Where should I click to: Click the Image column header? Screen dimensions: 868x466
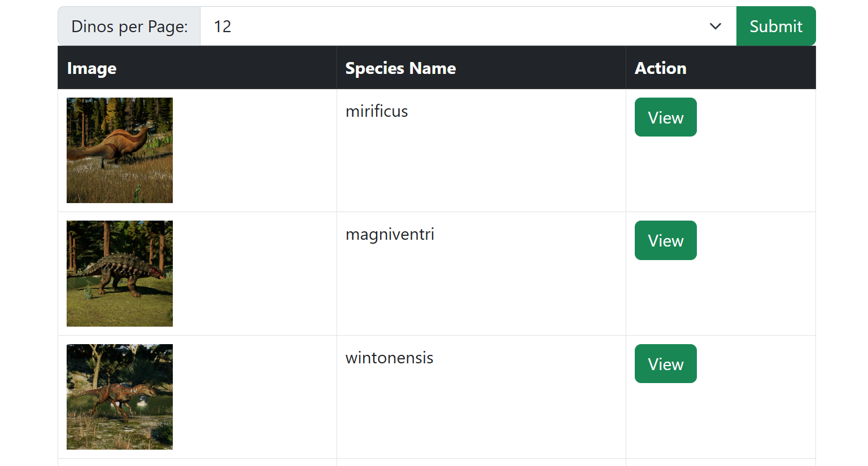(x=91, y=68)
